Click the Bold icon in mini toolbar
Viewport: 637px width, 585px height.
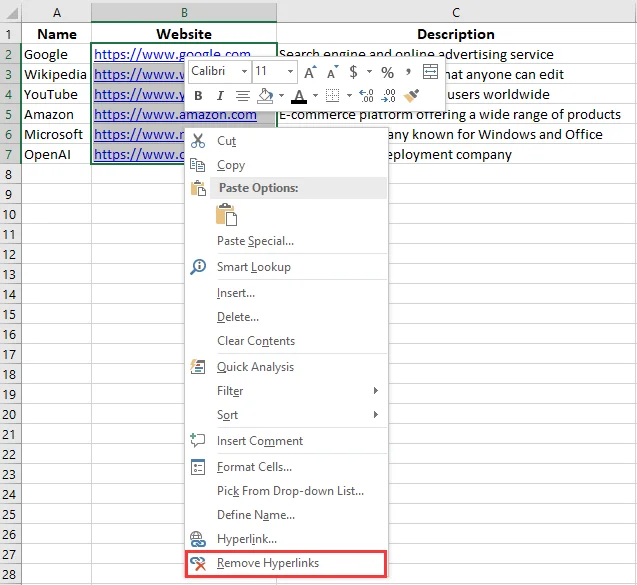click(x=198, y=96)
